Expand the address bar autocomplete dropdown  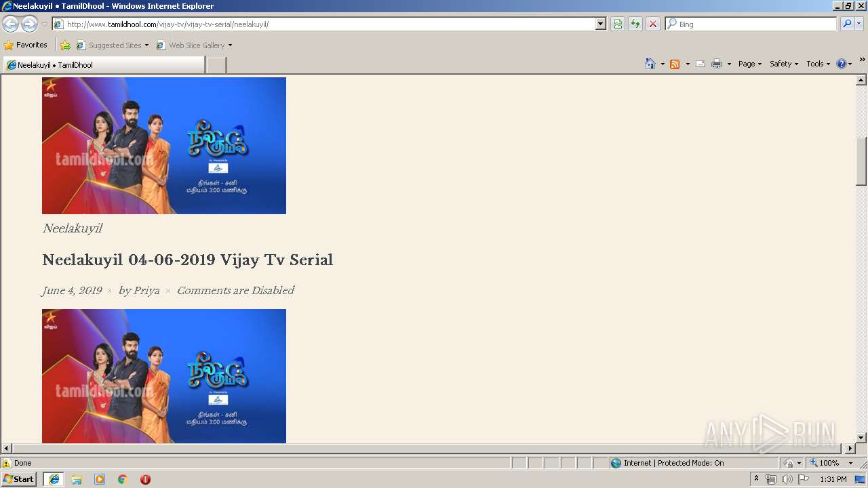point(600,24)
